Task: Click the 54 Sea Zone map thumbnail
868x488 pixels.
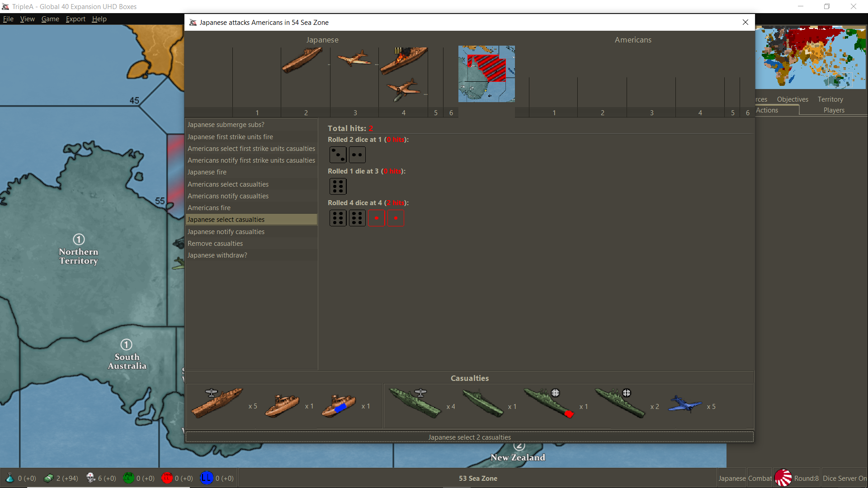Action: click(486, 74)
